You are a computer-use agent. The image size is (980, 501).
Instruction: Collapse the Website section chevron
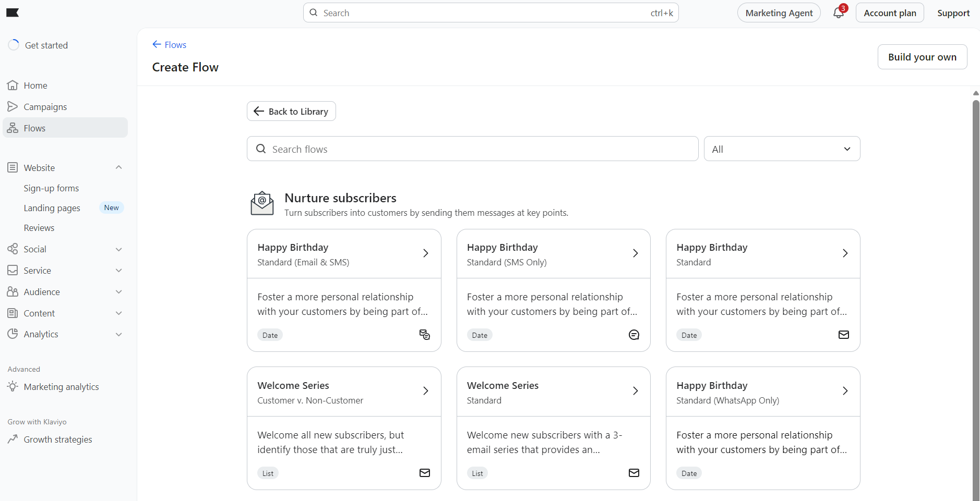[119, 167]
